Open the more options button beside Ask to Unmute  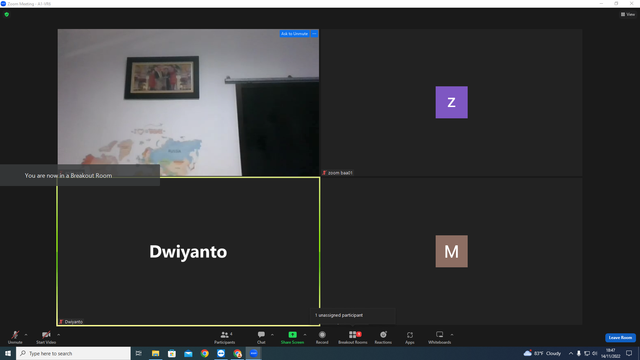314,34
